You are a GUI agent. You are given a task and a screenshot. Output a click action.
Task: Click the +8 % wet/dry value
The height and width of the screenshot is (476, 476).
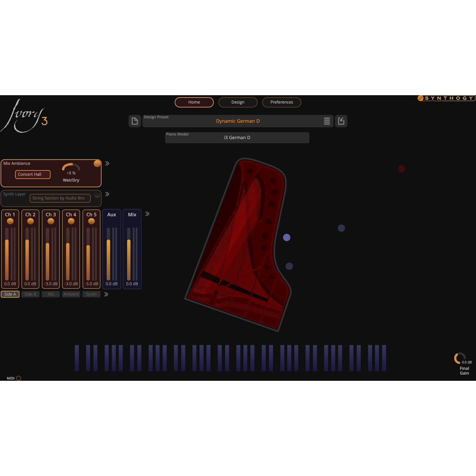click(71, 173)
